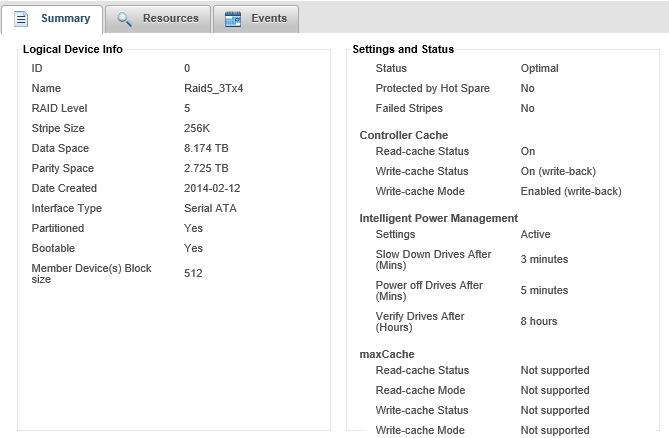The width and height of the screenshot is (669, 438).
Task: Open the Events tab
Action: pos(256,19)
